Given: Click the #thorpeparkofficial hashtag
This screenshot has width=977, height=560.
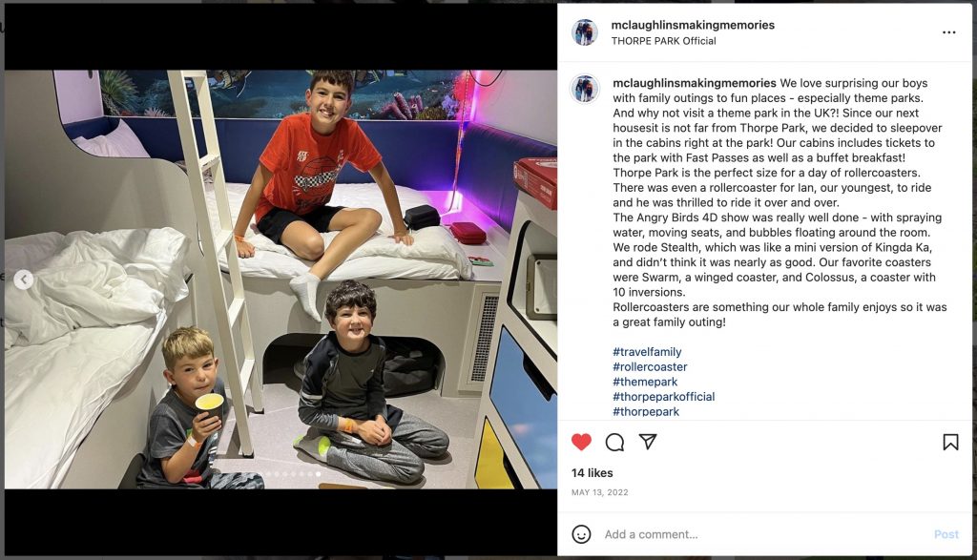Looking at the screenshot, I should coord(664,397).
